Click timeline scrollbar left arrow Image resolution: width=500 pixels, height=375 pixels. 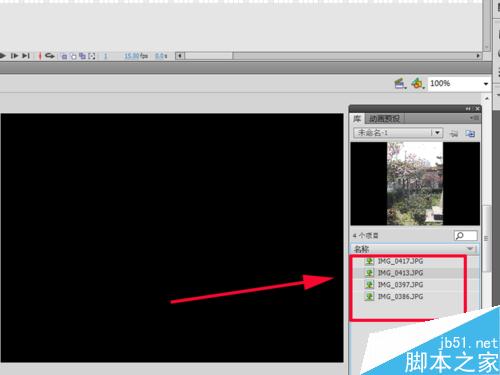pyautogui.click(x=180, y=56)
